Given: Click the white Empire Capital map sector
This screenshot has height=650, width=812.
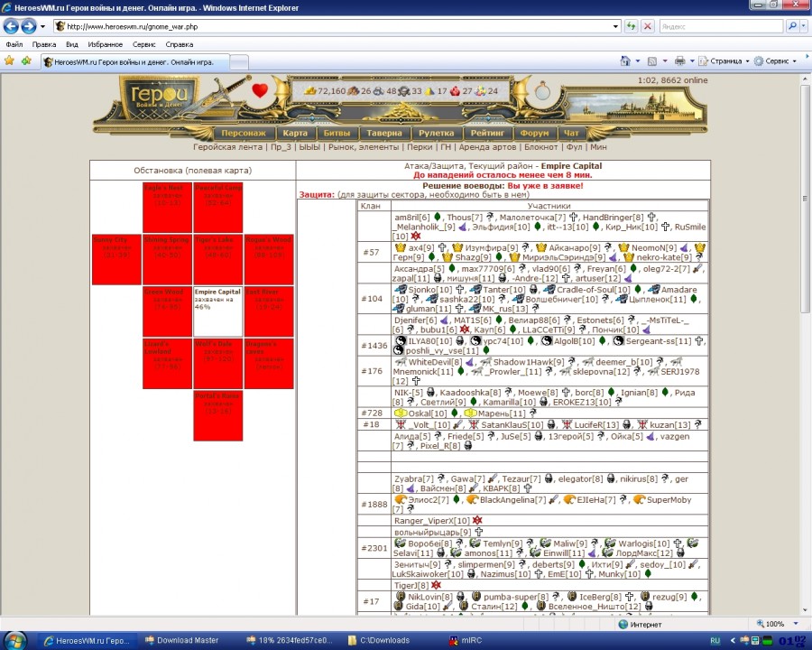Looking at the screenshot, I should point(217,311).
